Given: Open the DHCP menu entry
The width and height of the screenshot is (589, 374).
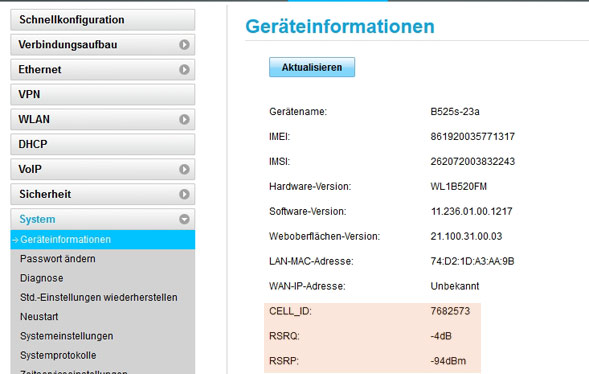Looking at the screenshot, I should click(103, 144).
